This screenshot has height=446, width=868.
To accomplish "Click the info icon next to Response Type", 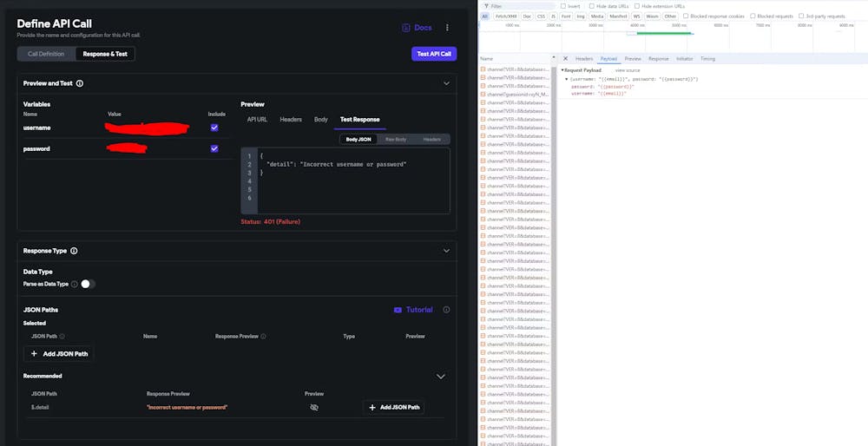I will point(74,251).
